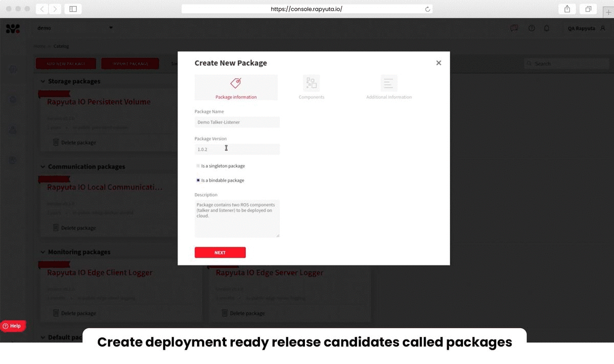This screenshot has width=614, height=364.
Task: Click the browser address bar
Action: 306,9
